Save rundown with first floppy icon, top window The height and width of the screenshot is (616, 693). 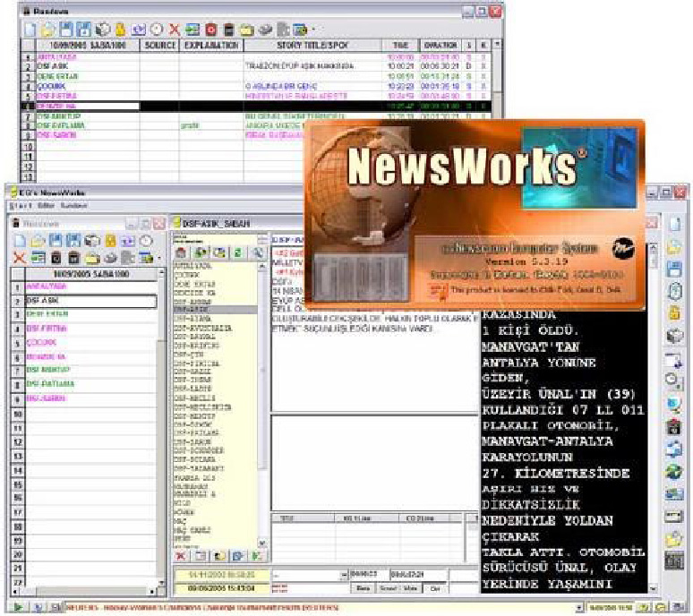click(66, 30)
